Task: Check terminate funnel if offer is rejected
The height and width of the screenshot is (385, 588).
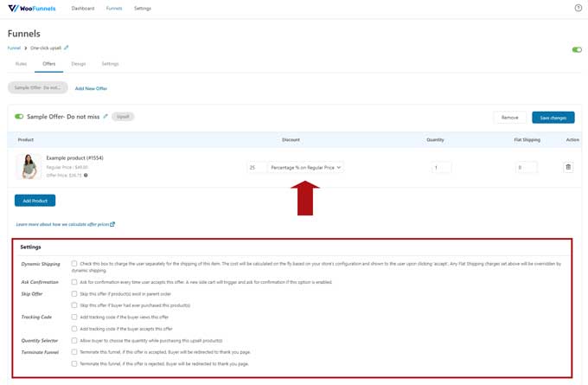Action: pos(74,363)
